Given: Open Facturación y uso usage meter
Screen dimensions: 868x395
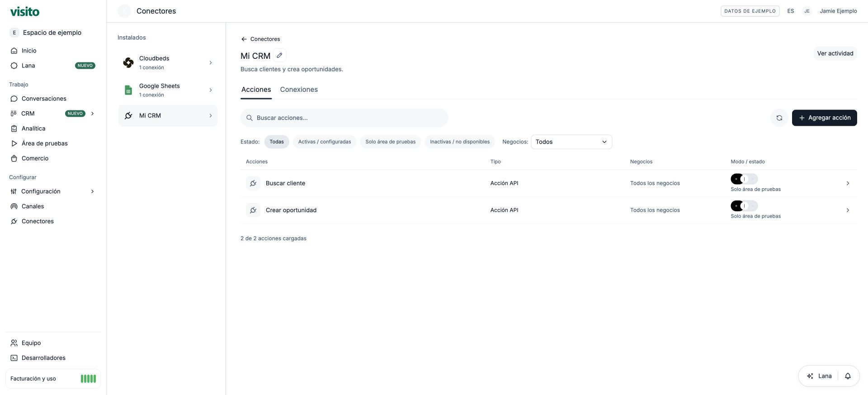Looking at the screenshot, I should [x=53, y=379].
